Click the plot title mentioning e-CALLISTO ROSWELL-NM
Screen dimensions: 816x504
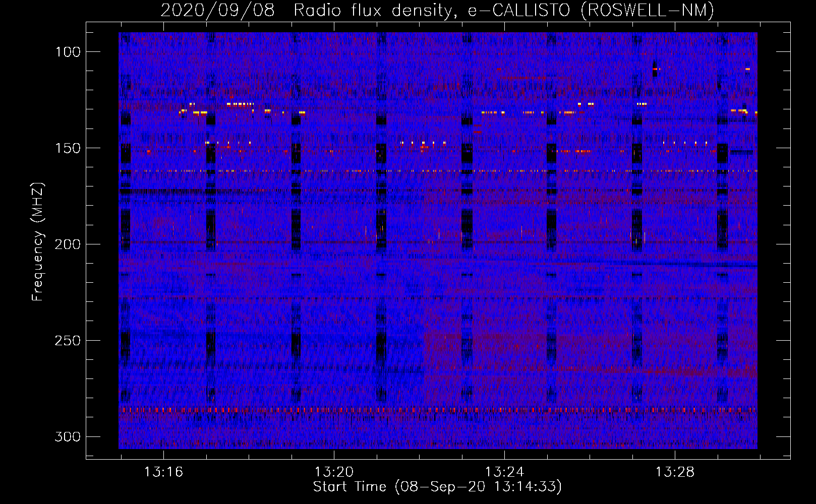pos(437,10)
